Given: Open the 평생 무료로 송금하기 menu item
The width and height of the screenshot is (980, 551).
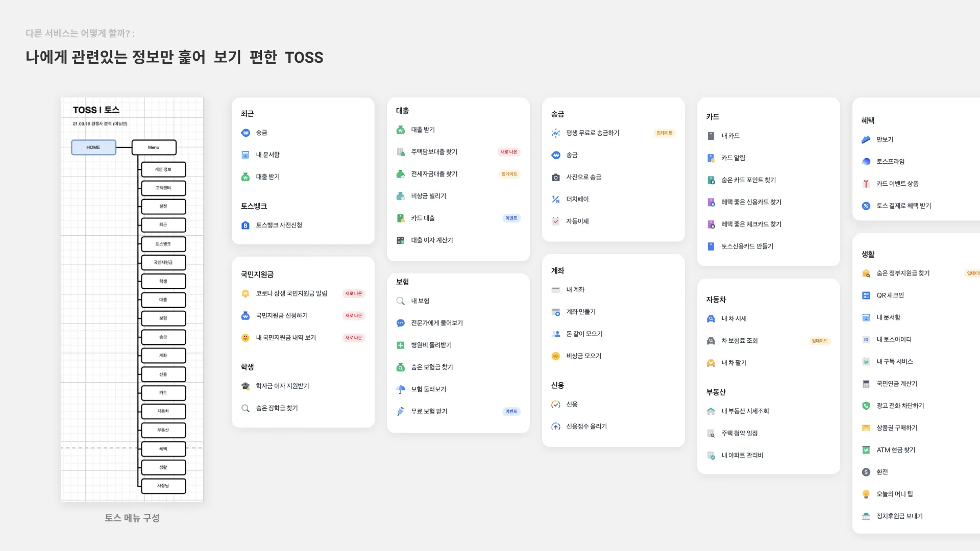Looking at the screenshot, I should tap(592, 133).
